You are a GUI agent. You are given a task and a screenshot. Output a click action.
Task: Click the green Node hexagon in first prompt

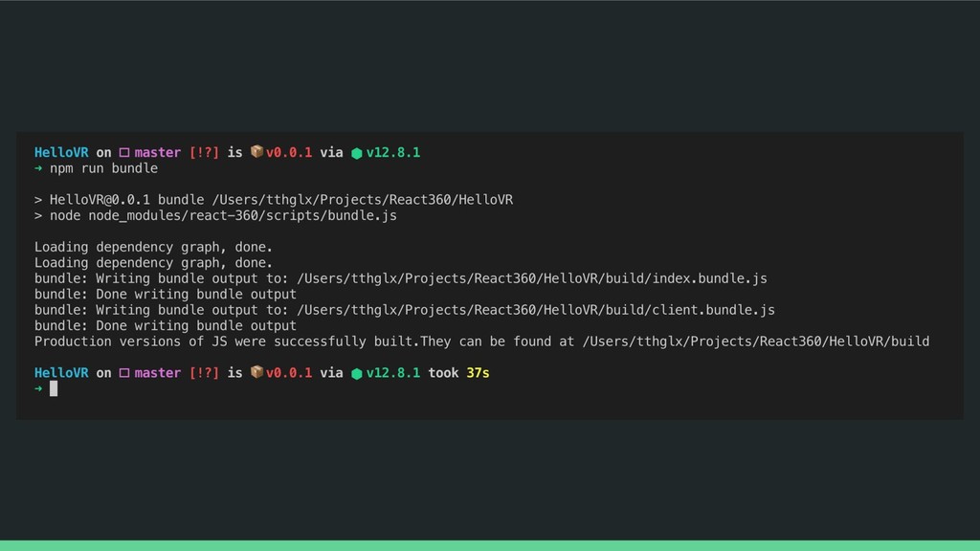(357, 153)
